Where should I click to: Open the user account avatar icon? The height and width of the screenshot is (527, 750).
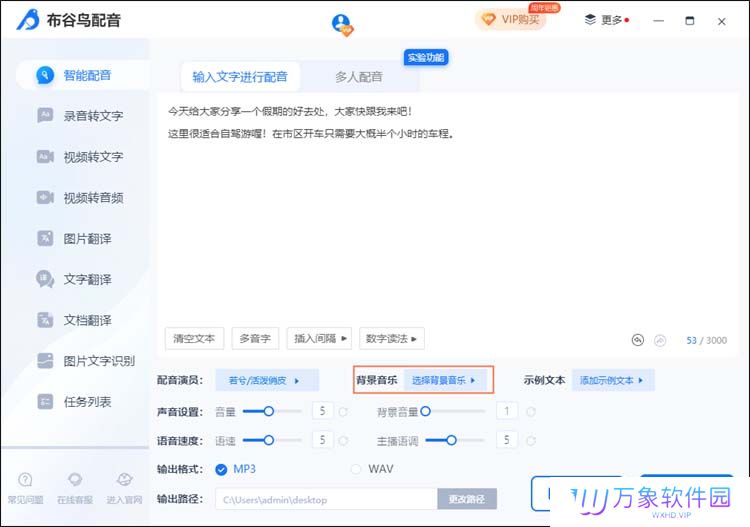342,24
